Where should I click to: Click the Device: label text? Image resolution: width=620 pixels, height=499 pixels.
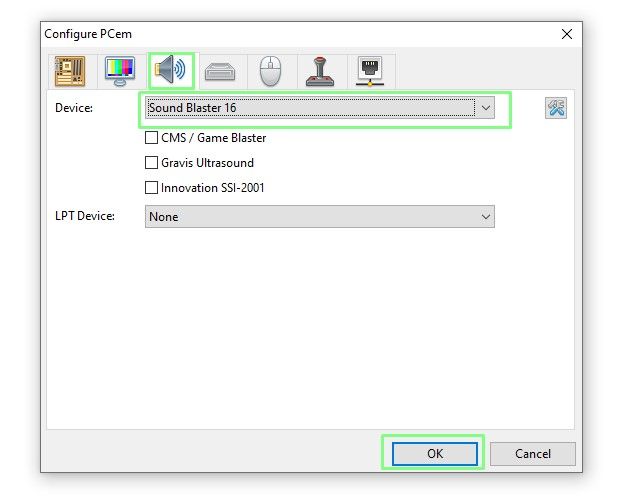74,108
